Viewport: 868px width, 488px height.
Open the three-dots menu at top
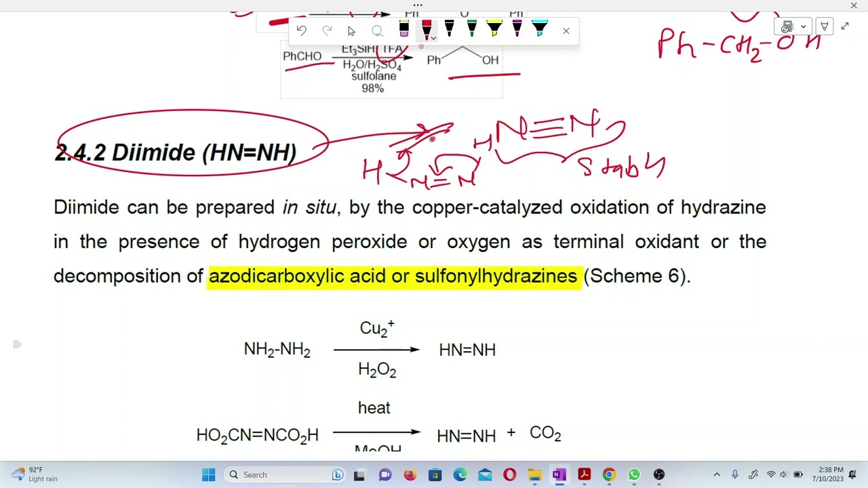tap(418, 5)
